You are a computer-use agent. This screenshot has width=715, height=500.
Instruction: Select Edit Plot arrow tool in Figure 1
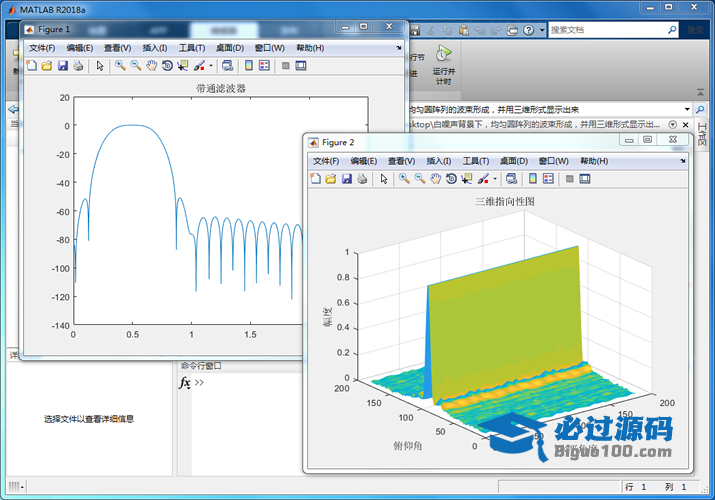pyautogui.click(x=100, y=66)
